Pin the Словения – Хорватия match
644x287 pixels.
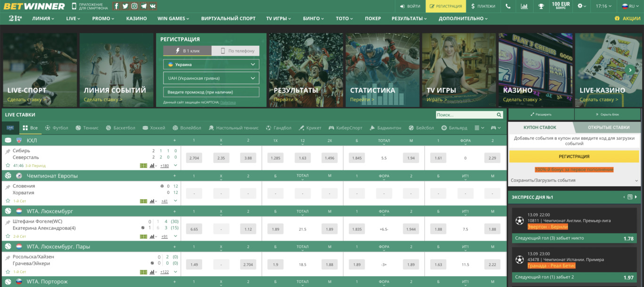(8, 187)
